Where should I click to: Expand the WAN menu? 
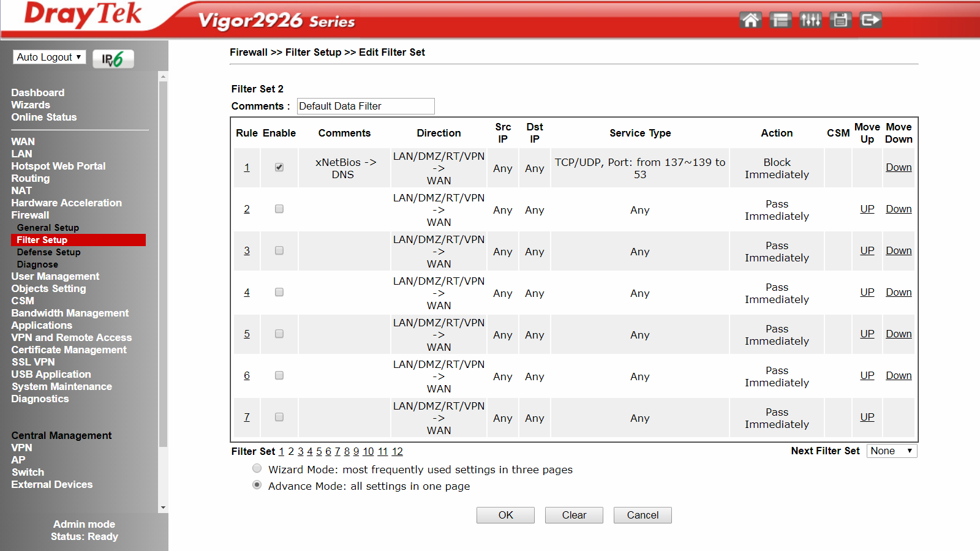click(23, 141)
